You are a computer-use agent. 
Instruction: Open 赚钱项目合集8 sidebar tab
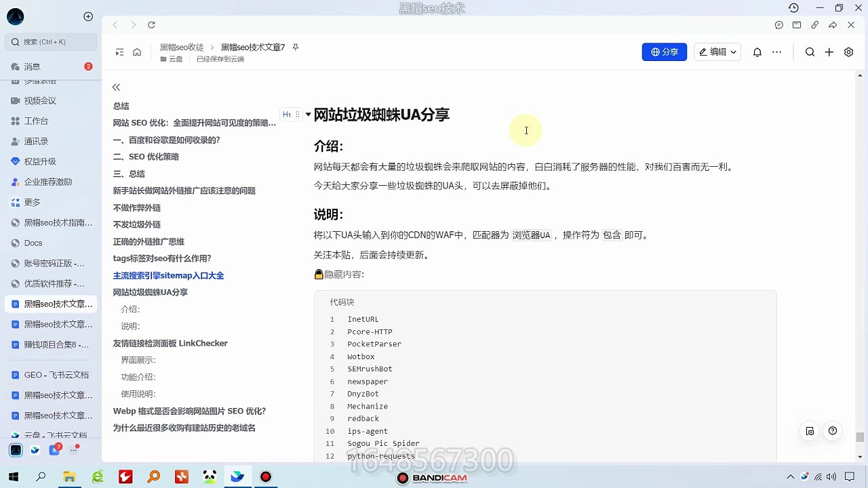52,344
